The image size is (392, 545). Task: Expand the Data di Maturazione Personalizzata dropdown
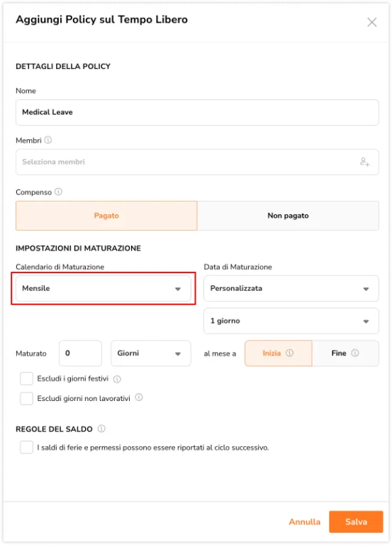point(291,289)
